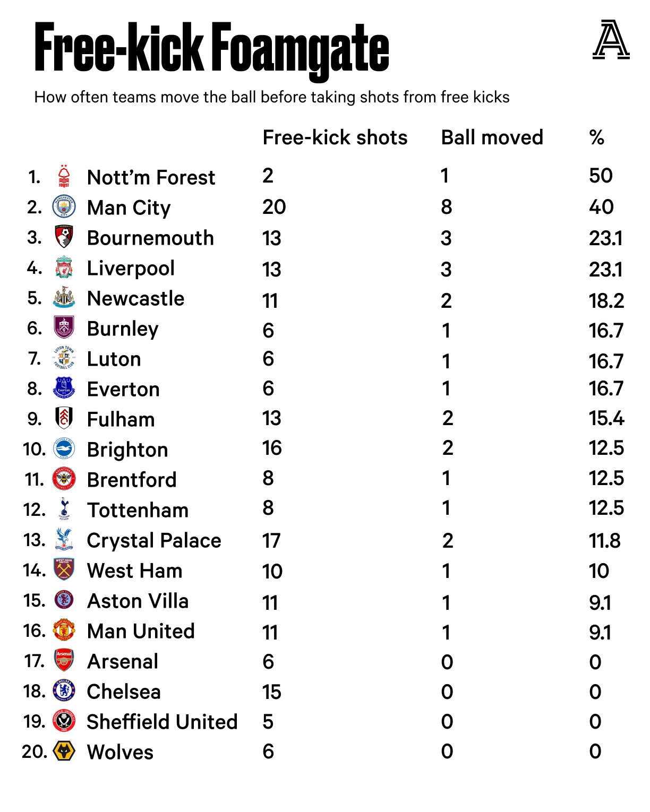Click the Crystal Palace eagle crest
Viewport: 650px width, 812px height.
tap(64, 539)
